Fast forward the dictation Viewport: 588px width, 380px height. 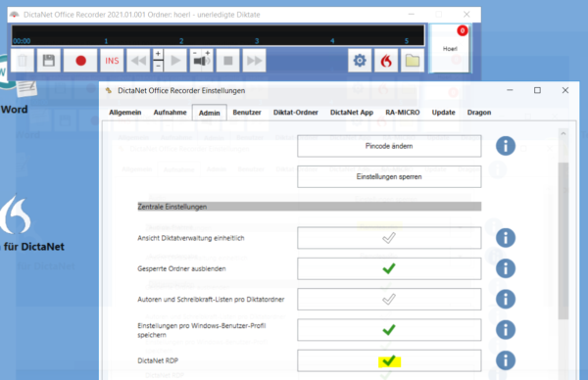[254, 61]
